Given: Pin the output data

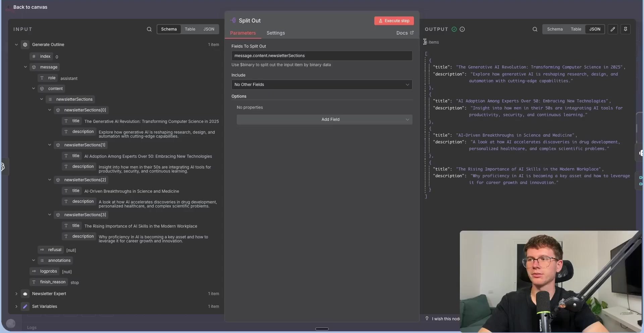Looking at the screenshot, I should (626, 29).
